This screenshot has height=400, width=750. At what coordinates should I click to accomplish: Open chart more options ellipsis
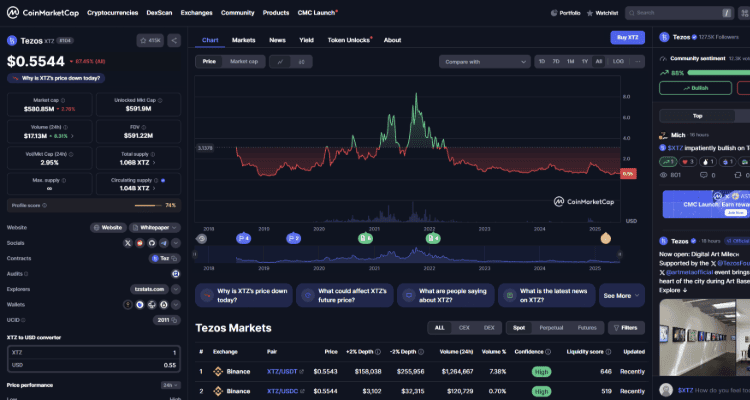(637, 62)
